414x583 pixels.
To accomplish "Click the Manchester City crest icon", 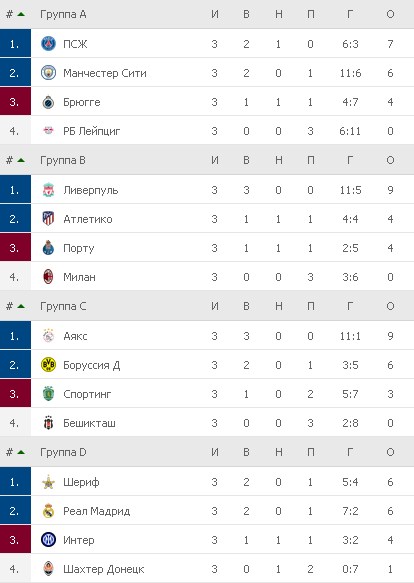I will (x=48, y=73).
